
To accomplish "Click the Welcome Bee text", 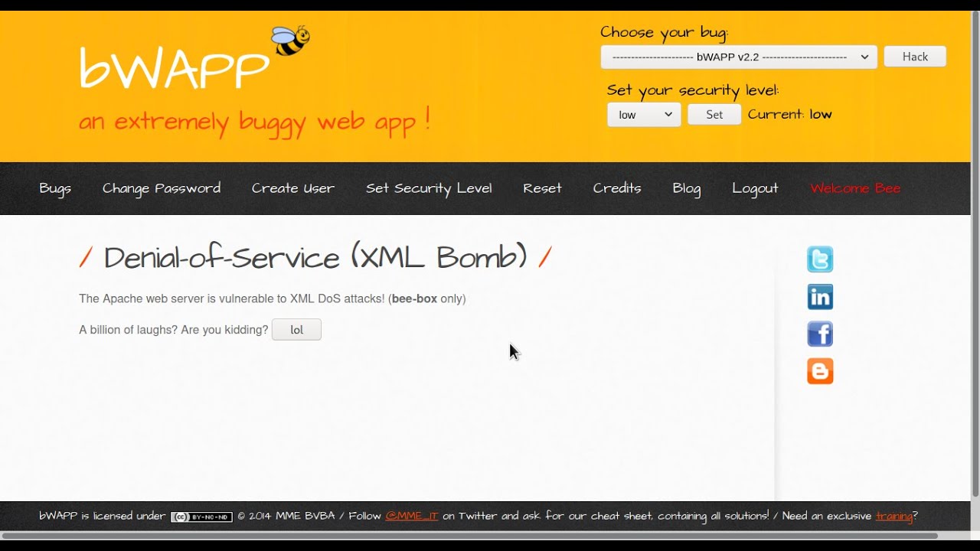I will pyautogui.click(x=855, y=188).
